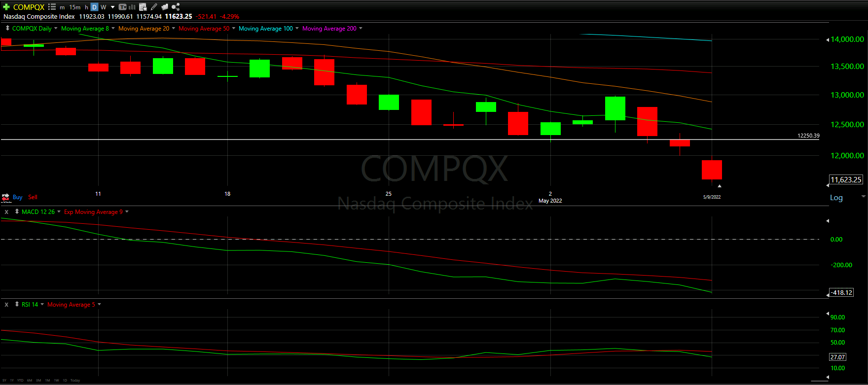This screenshot has height=385, width=868.
Task: Toggle the Log scale option
Action: point(836,198)
